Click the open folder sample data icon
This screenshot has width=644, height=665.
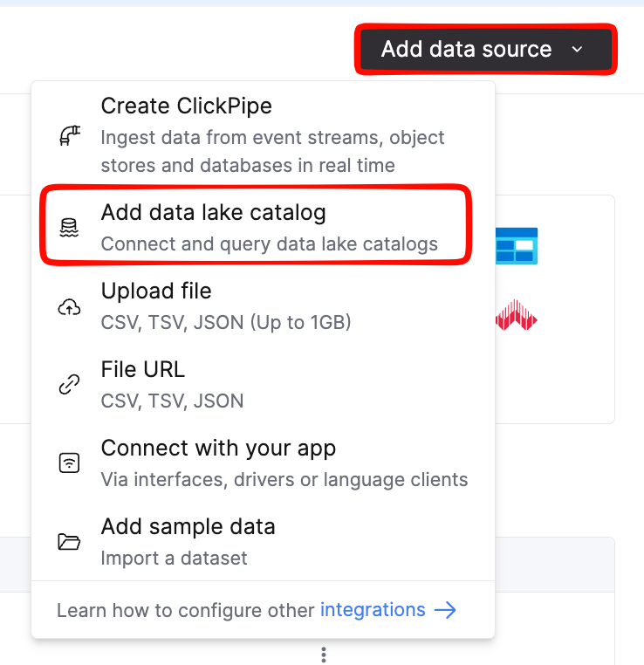click(x=69, y=542)
